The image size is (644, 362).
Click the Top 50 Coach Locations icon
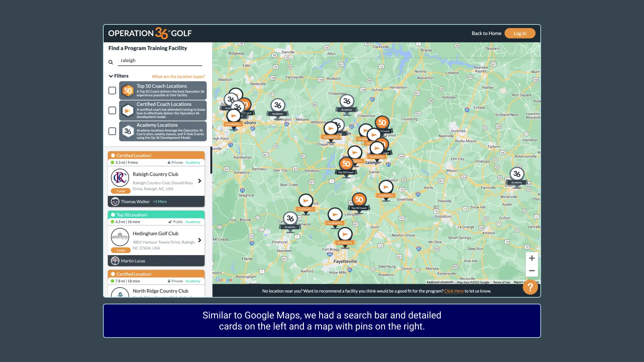[x=127, y=90]
